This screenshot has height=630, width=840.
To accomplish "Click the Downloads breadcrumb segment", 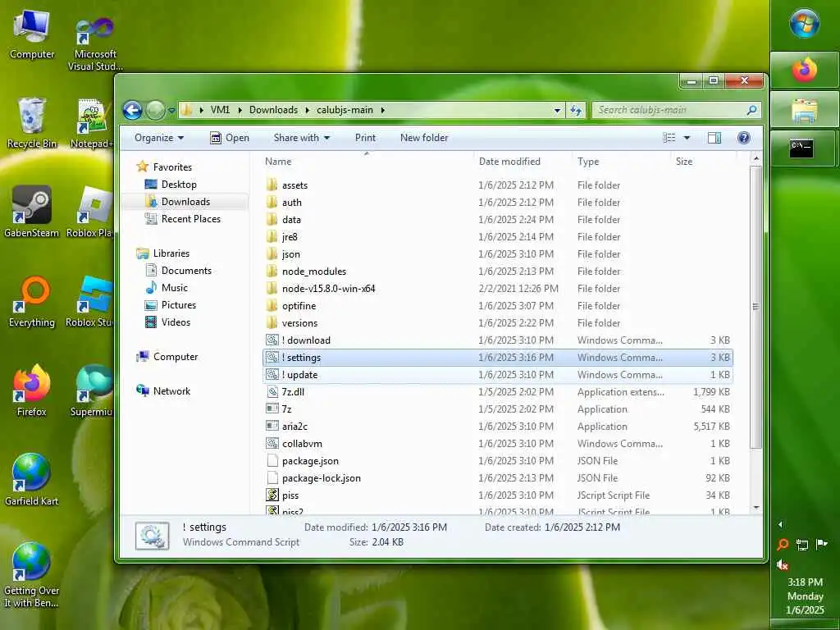I will click(x=273, y=111).
